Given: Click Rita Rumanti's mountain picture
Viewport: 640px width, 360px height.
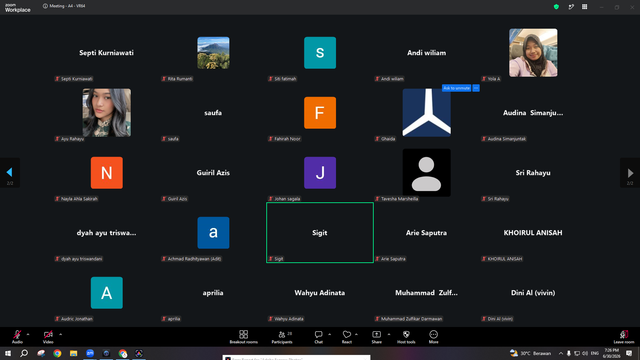Looking at the screenshot, I should (x=213, y=53).
